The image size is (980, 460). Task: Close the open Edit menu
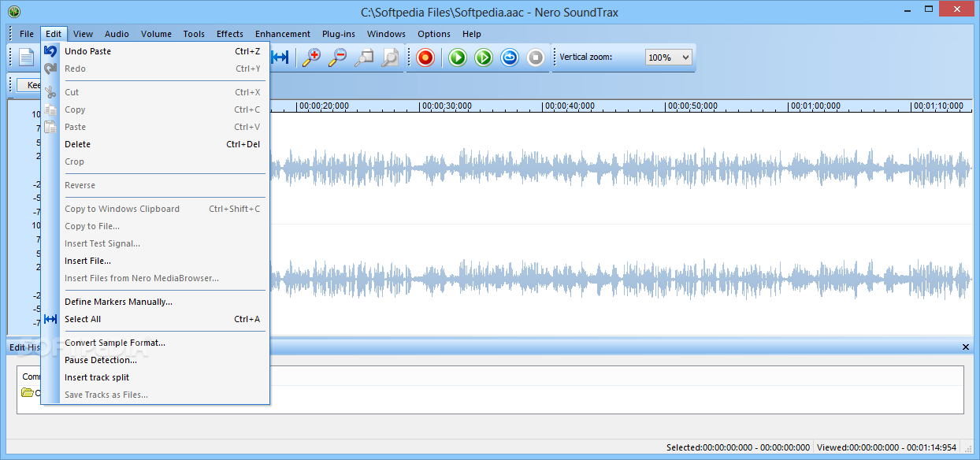pos(54,34)
